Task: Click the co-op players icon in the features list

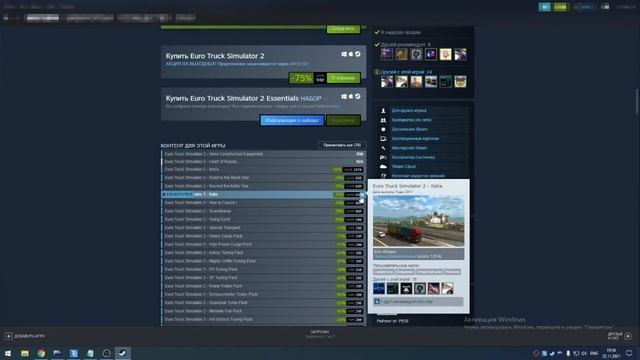Action: click(383, 120)
